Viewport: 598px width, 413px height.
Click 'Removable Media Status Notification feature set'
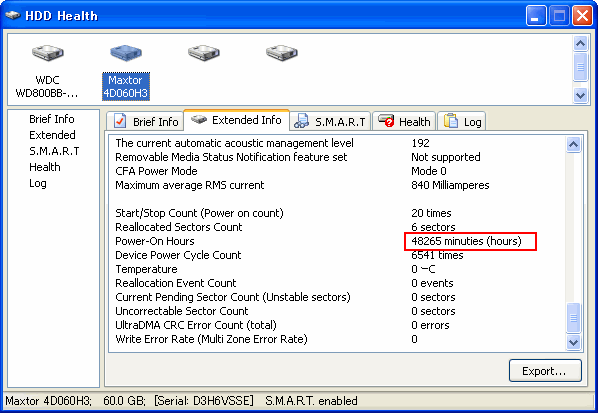[x=231, y=157]
